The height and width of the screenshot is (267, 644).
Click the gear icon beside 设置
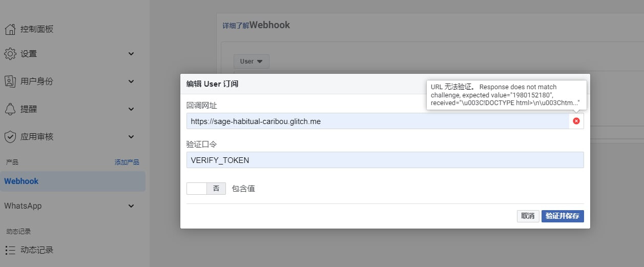click(x=10, y=54)
